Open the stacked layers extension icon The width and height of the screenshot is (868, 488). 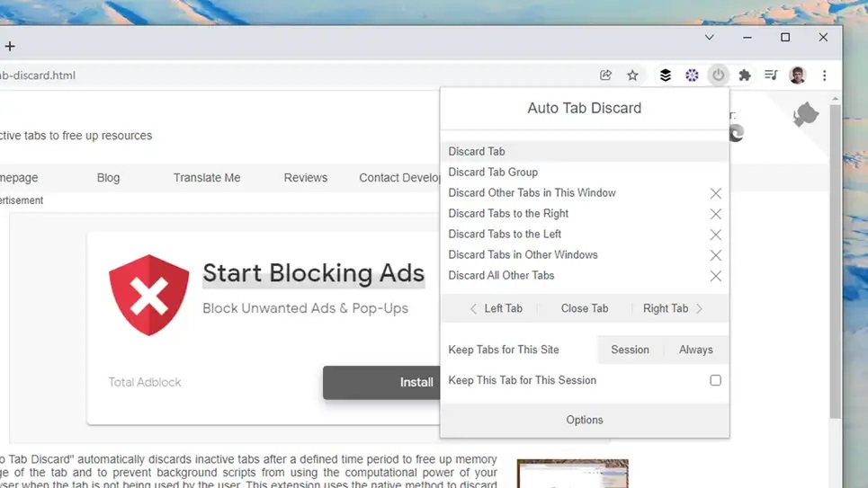(x=665, y=75)
